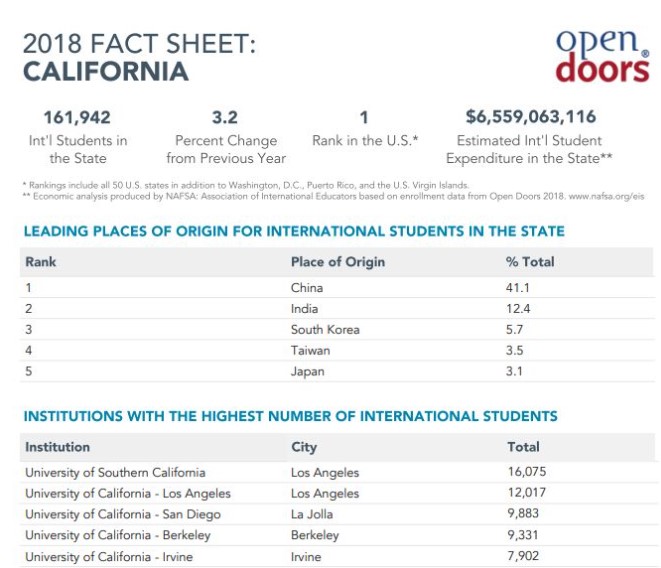The image size is (661, 568).
Task: Click the 3.2 percent change statistic
Action: [x=225, y=117]
